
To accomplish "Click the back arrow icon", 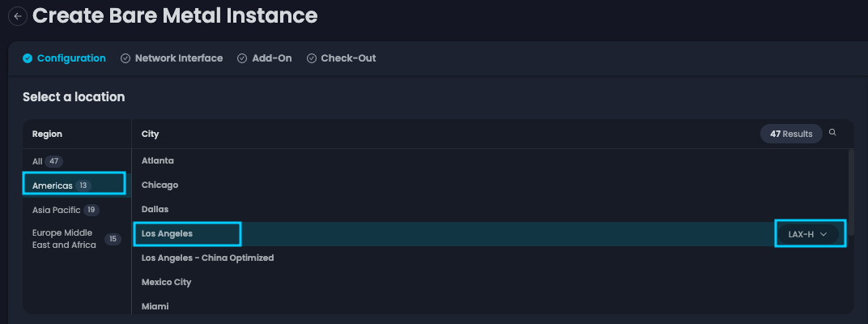I will point(17,16).
